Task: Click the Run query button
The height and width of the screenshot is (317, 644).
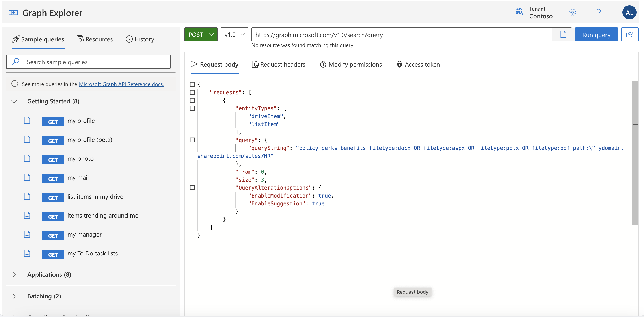Action: pyautogui.click(x=596, y=34)
